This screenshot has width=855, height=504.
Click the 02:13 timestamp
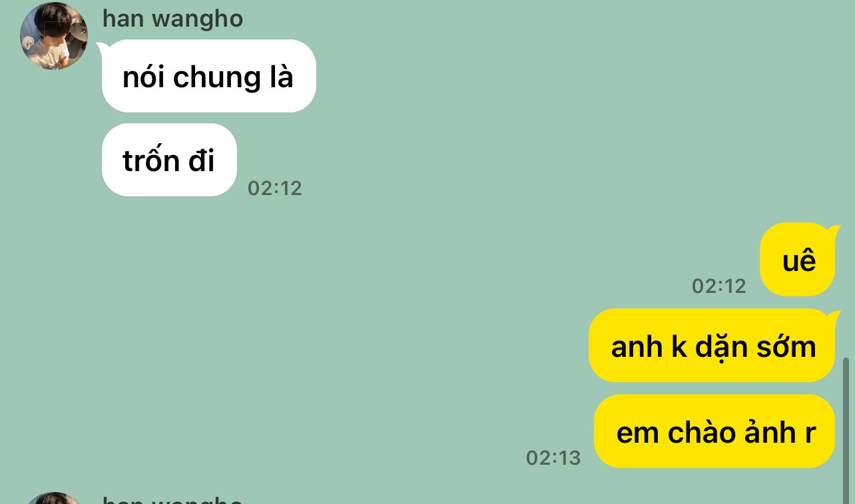pos(553,458)
